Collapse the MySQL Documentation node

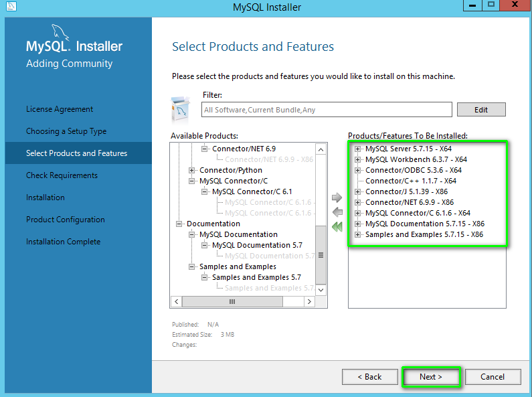(x=191, y=234)
